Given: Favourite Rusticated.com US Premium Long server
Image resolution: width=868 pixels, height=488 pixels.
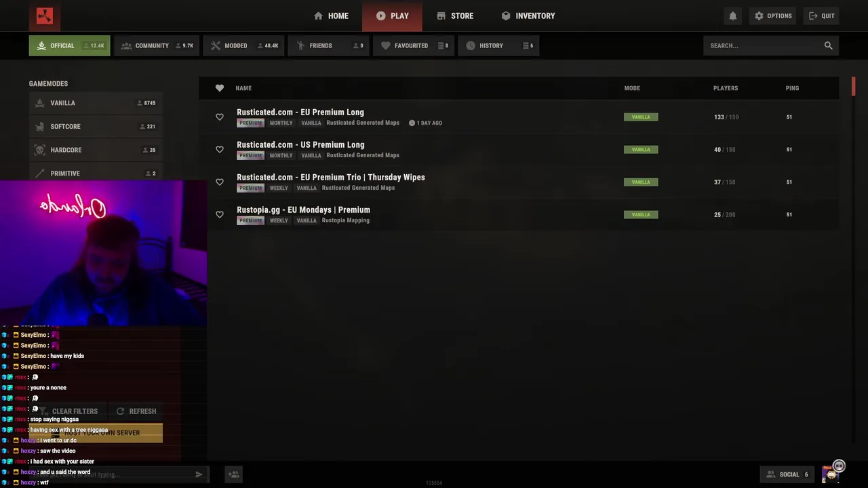Looking at the screenshot, I should pyautogui.click(x=220, y=150).
